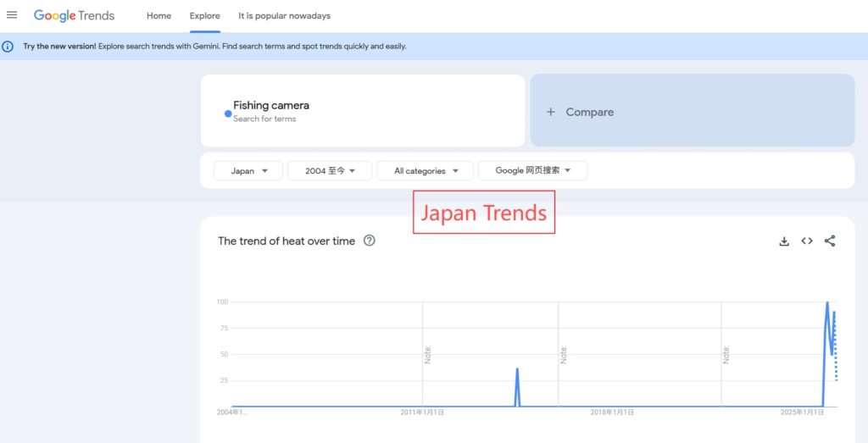The width and height of the screenshot is (868, 443).
Task: Click the blue dot beside Fishing camera
Action: [x=228, y=113]
